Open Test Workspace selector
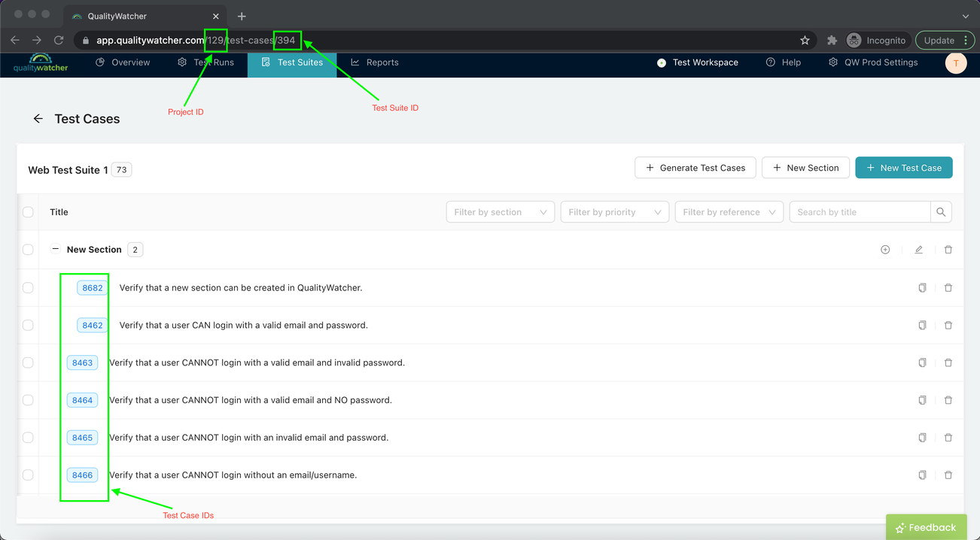The width and height of the screenshot is (980, 540). [x=697, y=62]
